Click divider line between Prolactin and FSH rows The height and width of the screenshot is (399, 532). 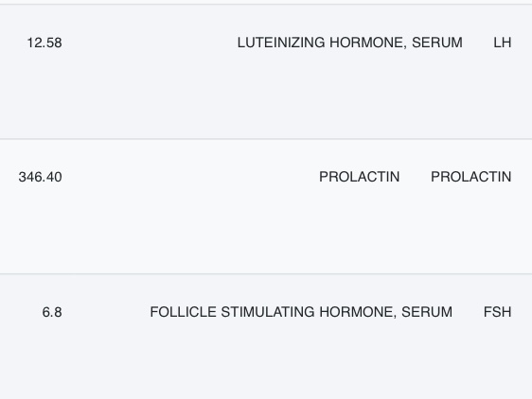[266, 273]
